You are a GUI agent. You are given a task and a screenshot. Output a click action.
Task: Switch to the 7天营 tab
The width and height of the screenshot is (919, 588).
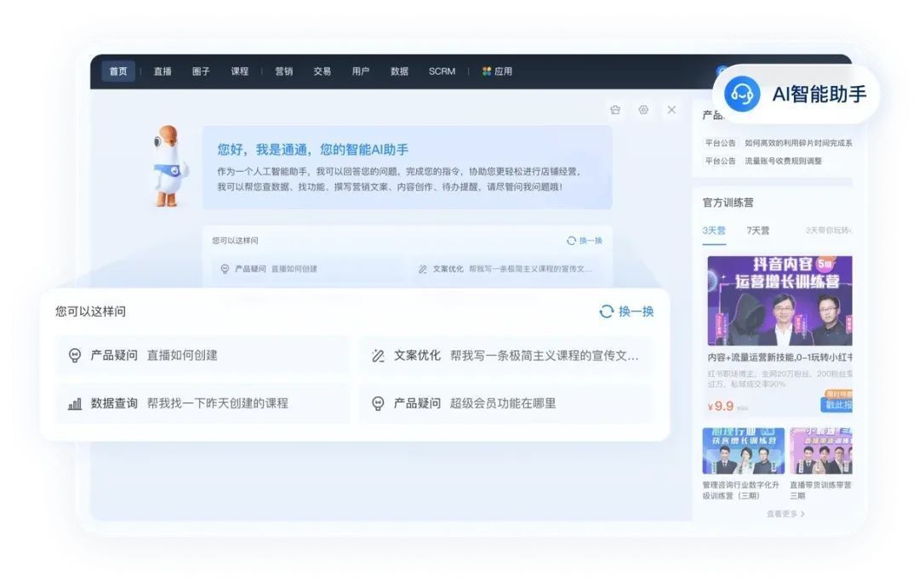coord(757,231)
